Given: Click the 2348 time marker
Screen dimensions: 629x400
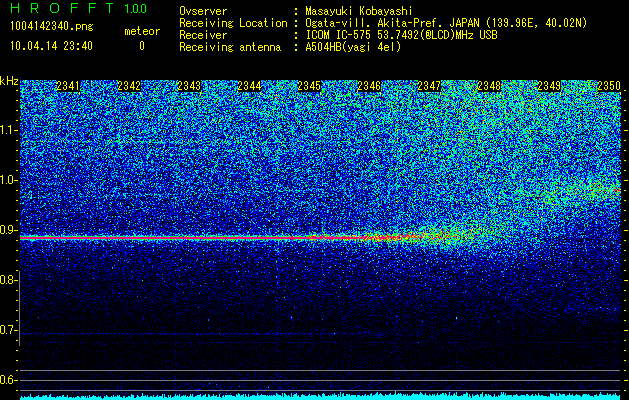Looking at the screenshot, I should pos(489,86).
